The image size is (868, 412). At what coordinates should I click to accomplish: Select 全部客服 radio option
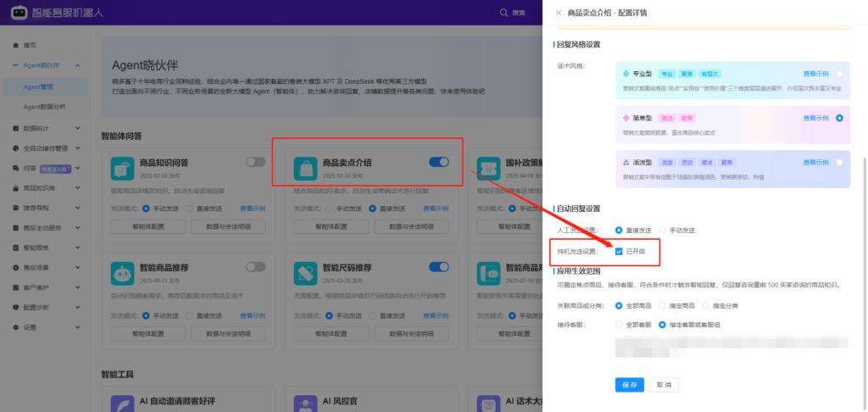pyautogui.click(x=619, y=325)
